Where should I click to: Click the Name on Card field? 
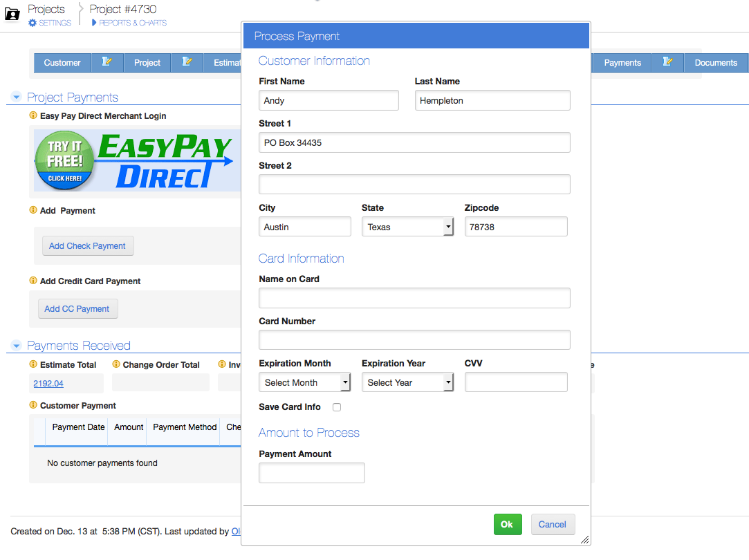(414, 298)
